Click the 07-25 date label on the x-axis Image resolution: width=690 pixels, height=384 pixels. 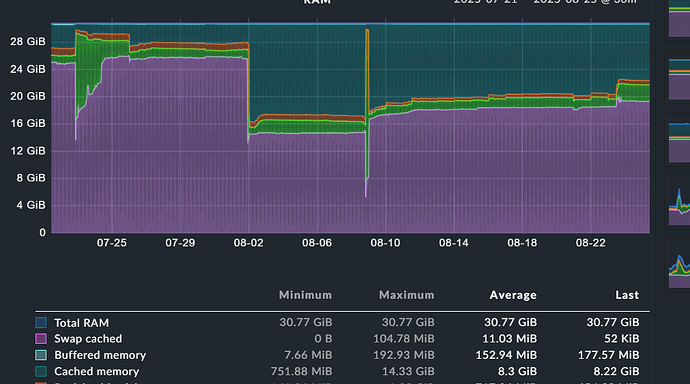[x=112, y=243]
